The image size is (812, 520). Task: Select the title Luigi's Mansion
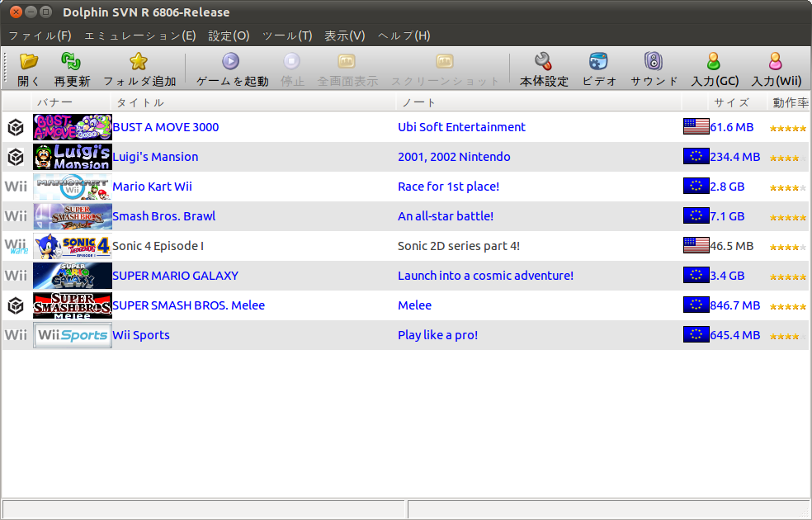(155, 157)
